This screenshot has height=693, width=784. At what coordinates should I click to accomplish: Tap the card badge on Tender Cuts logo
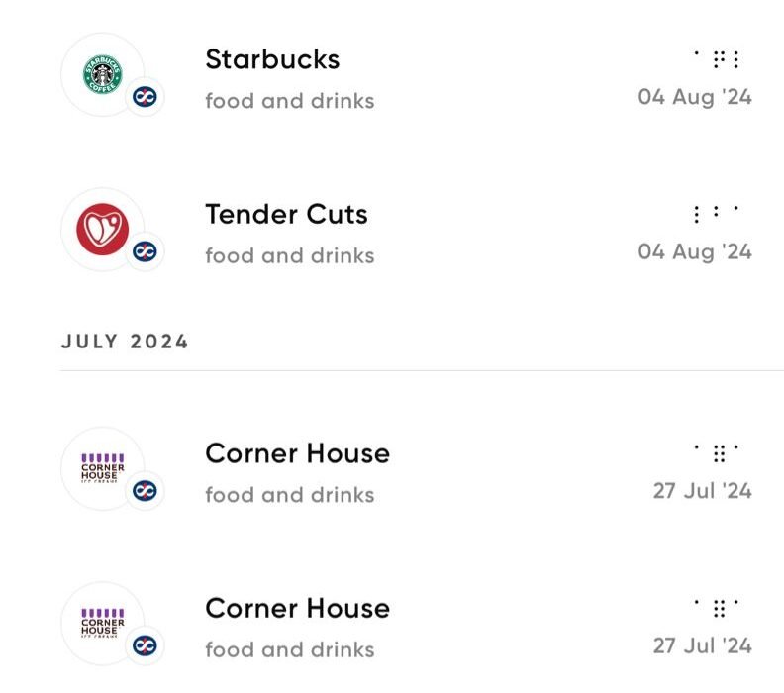tap(146, 251)
